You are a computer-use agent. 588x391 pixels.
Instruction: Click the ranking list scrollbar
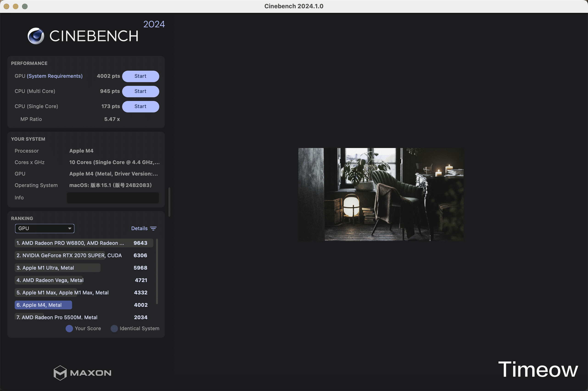pyautogui.click(x=157, y=271)
